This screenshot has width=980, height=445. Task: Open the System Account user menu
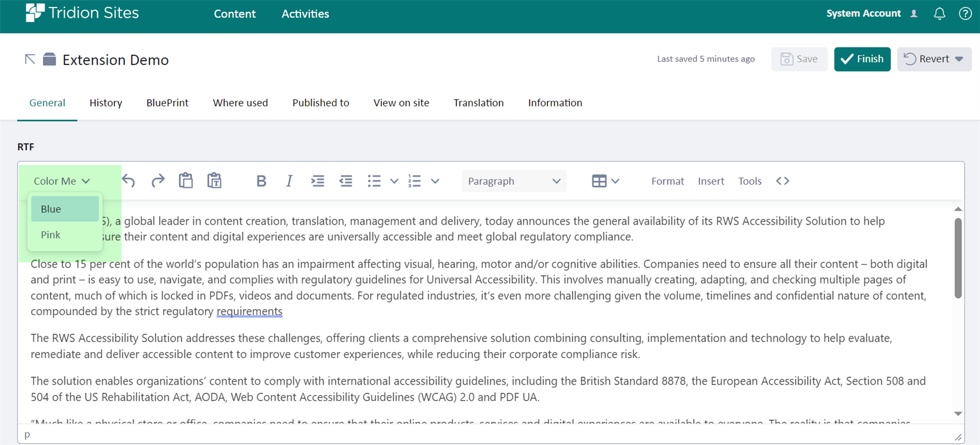point(872,14)
